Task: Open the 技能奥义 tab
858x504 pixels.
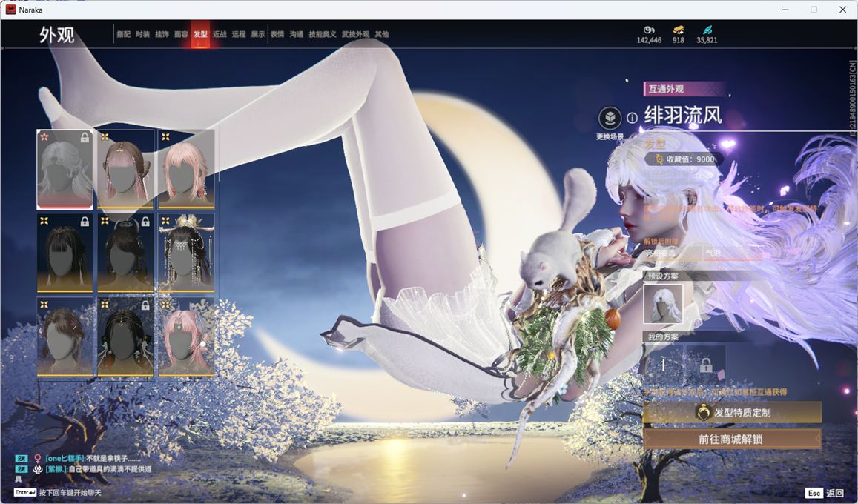Action: coord(323,34)
